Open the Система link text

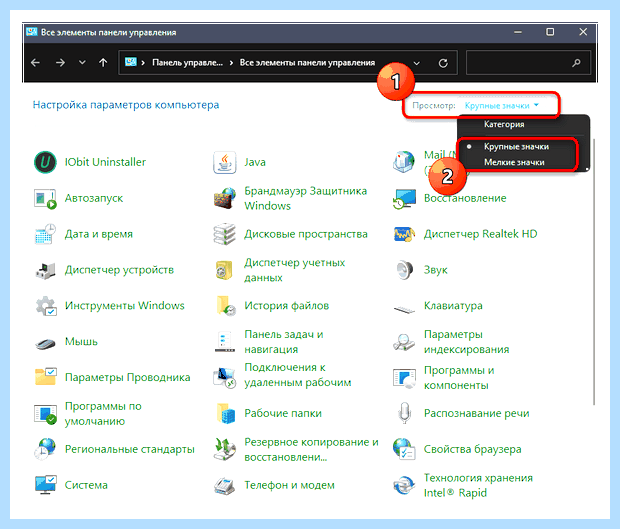click(x=86, y=485)
